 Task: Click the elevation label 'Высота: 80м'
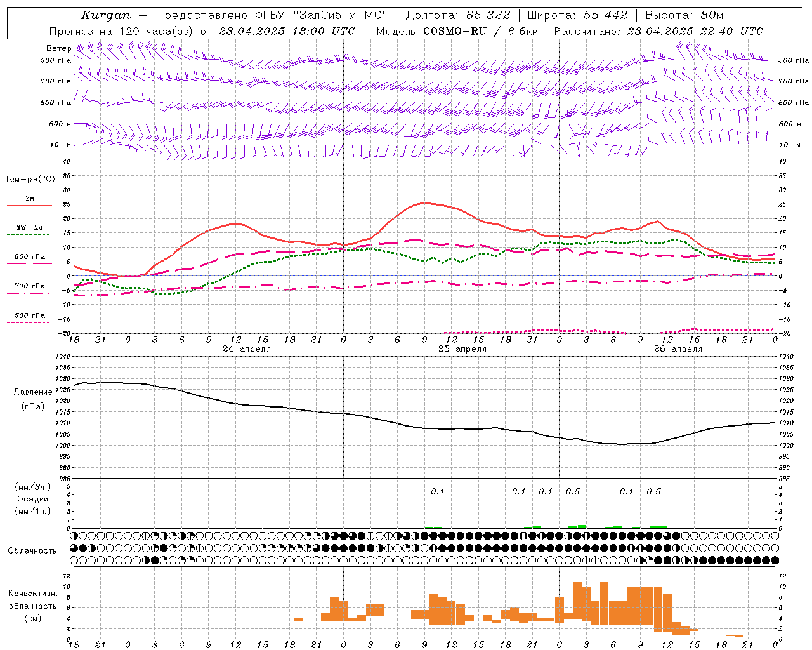(x=684, y=15)
